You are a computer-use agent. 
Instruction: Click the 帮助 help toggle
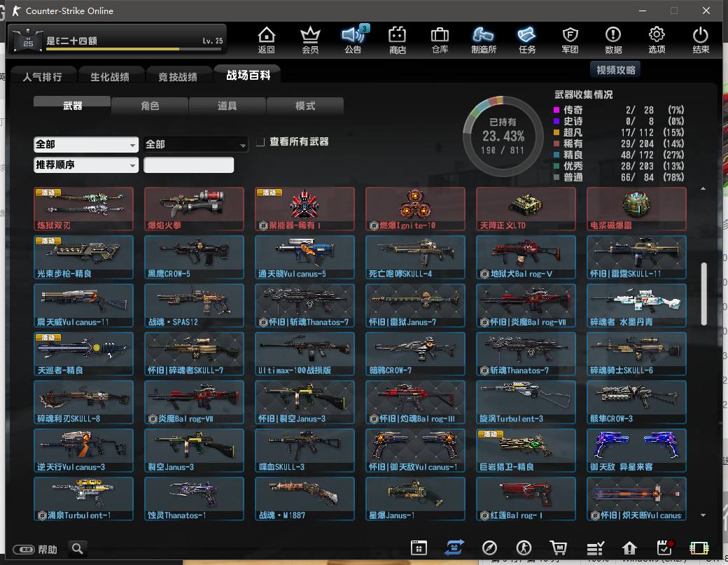[x=35, y=550]
